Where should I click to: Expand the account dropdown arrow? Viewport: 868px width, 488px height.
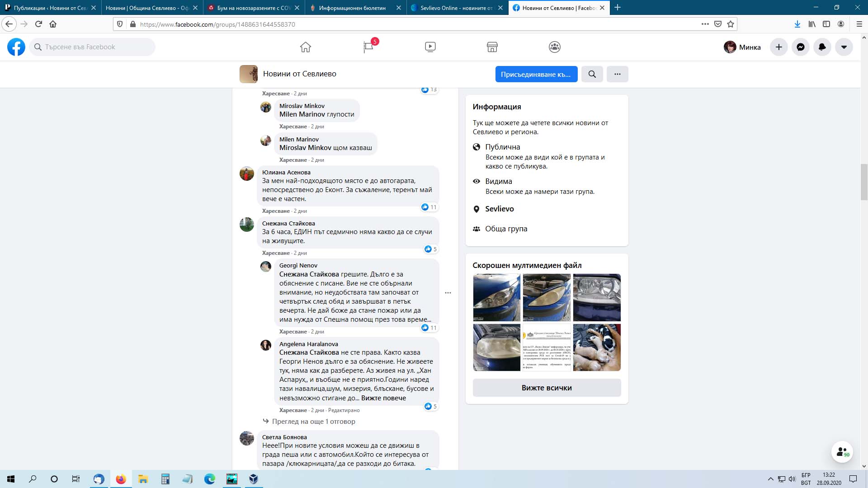844,47
